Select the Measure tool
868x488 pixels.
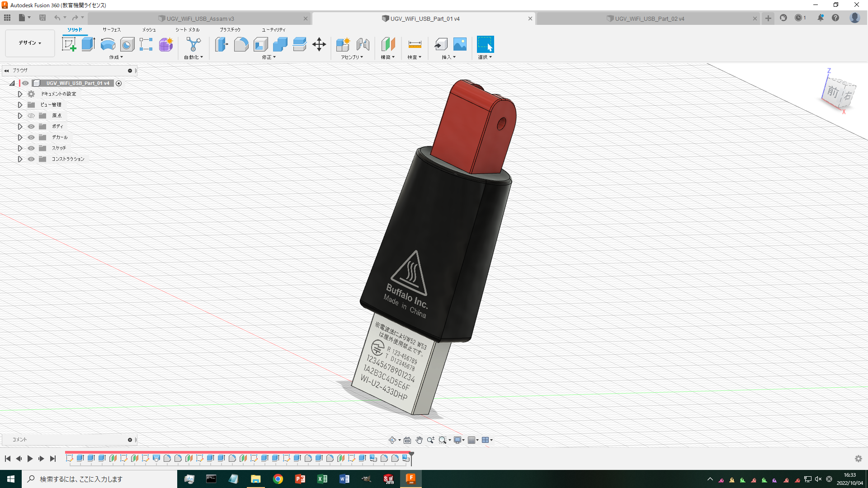(415, 44)
